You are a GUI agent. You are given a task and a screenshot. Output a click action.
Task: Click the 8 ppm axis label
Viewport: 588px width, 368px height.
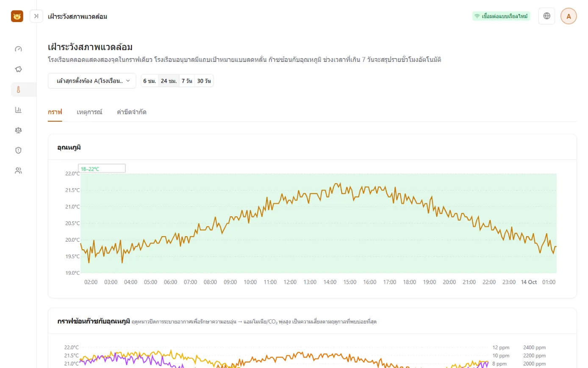click(499, 364)
